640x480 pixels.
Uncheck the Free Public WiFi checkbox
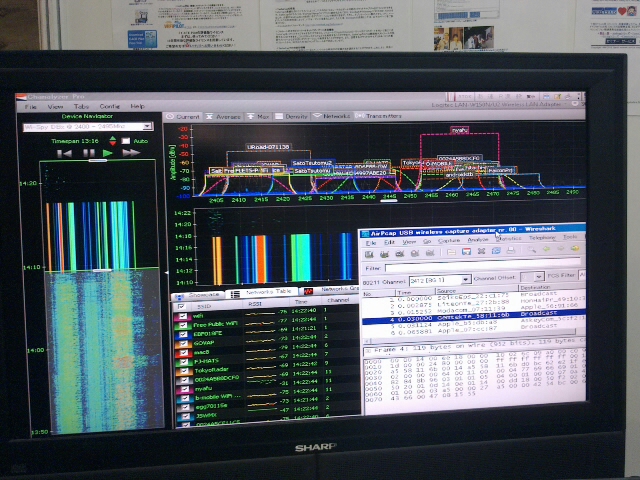point(183,325)
